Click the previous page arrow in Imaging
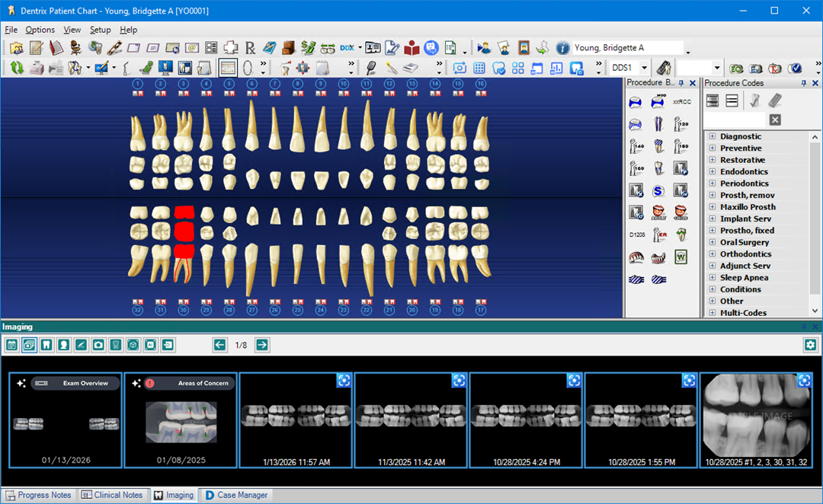Viewport: 823px width, 504px height. [220, 345]
